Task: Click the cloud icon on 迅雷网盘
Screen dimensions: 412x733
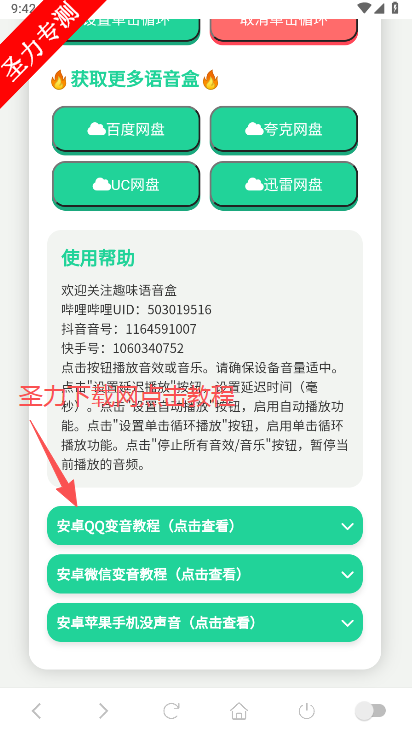Action: coord(254,184)
